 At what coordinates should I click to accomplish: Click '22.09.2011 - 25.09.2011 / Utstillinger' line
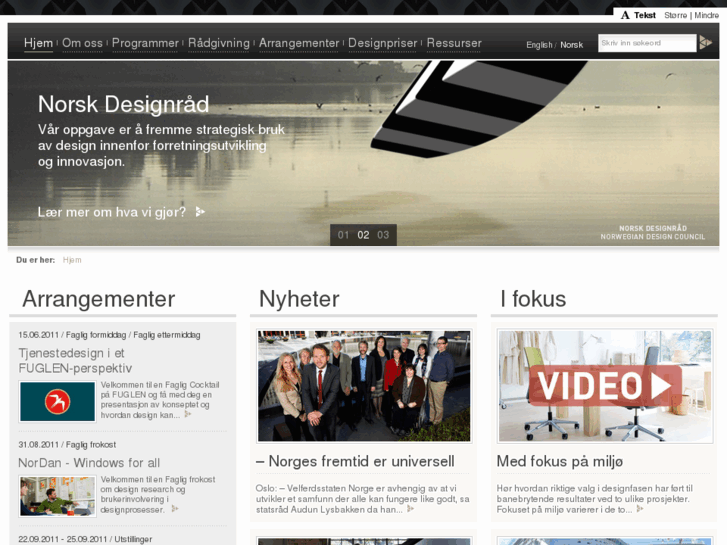coord(85,539)
